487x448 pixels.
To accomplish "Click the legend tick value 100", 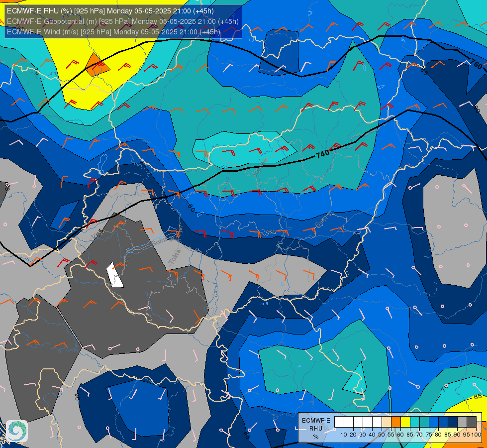I will pyautogui.click(x=476, y=435).
